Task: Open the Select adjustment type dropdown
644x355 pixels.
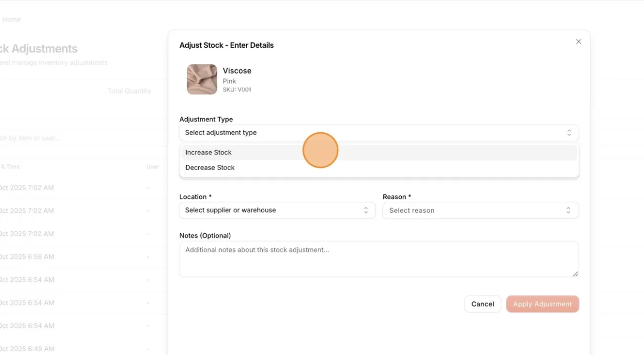Action: (379, 133)
